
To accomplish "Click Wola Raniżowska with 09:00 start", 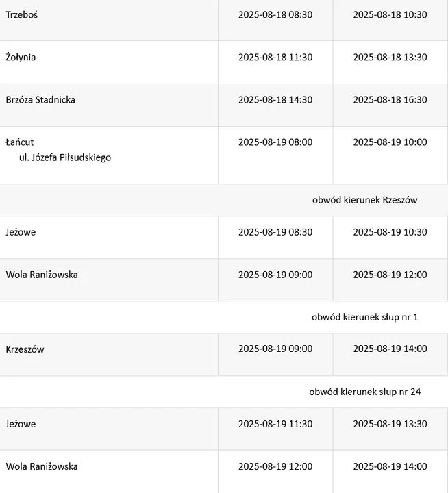I will click(x=42, y=275).
